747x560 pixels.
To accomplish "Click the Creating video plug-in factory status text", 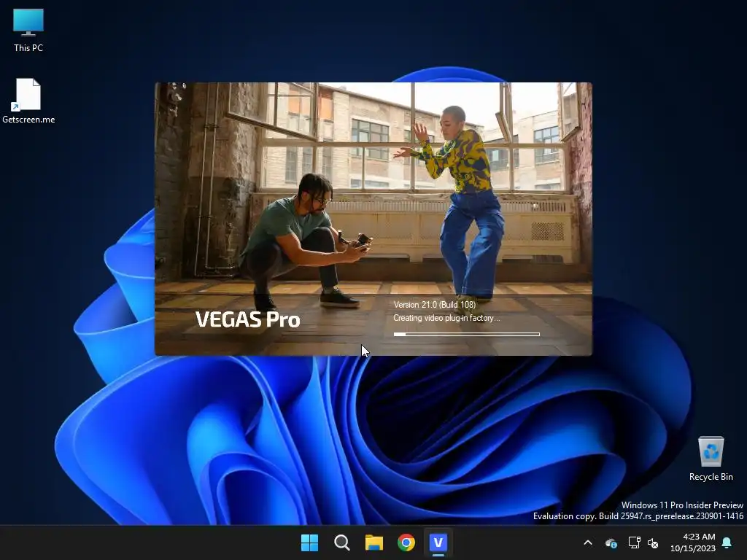I will [446, 318].
